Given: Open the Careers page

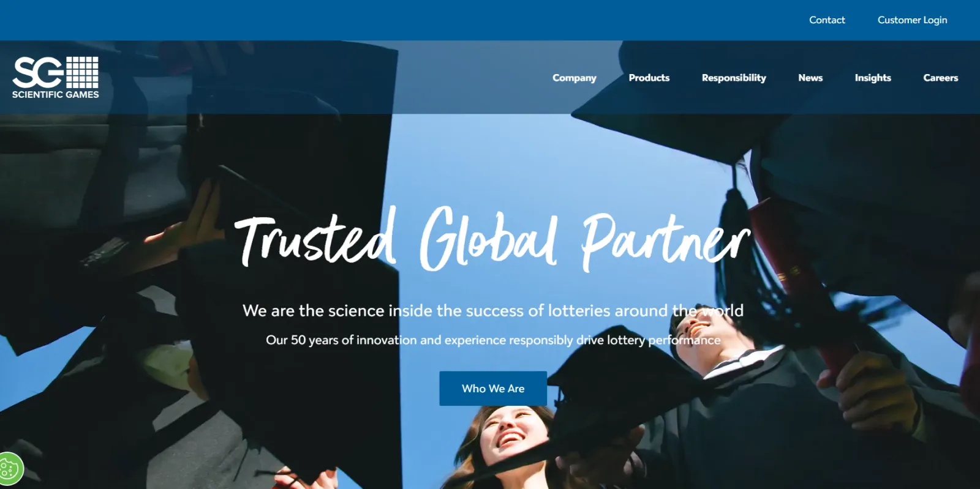Looking at the screenshot, I should point(940,78).
